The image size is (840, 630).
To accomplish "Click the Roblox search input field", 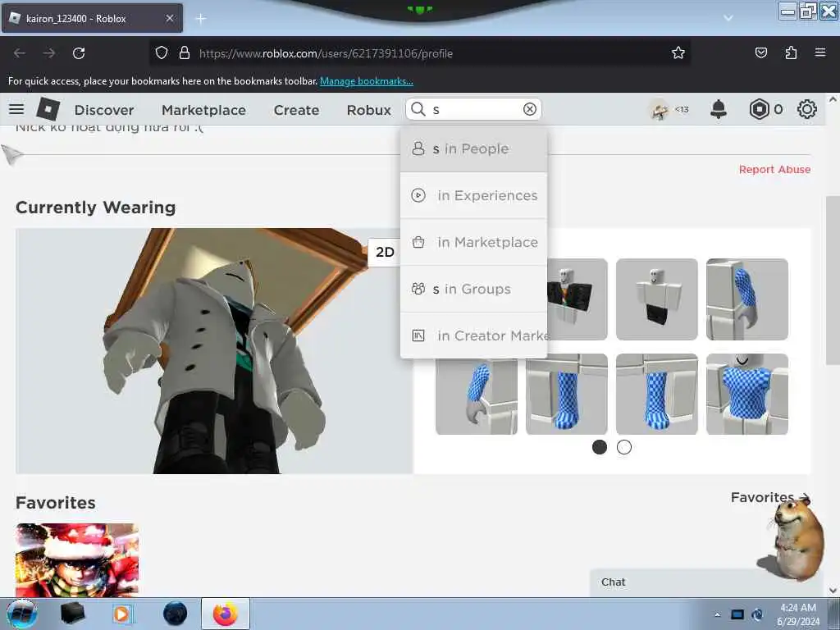I will [x=473, y=109].
